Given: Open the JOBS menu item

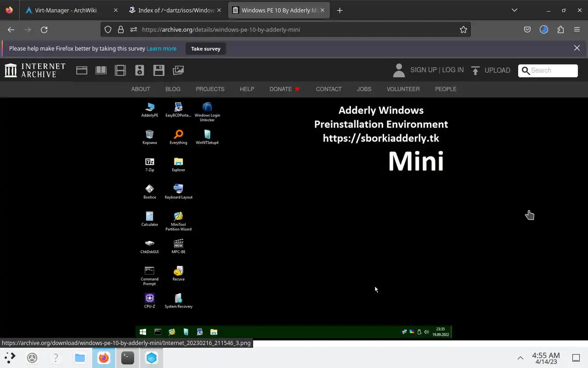Looking at the screenshot, I should tap(364, 89).
